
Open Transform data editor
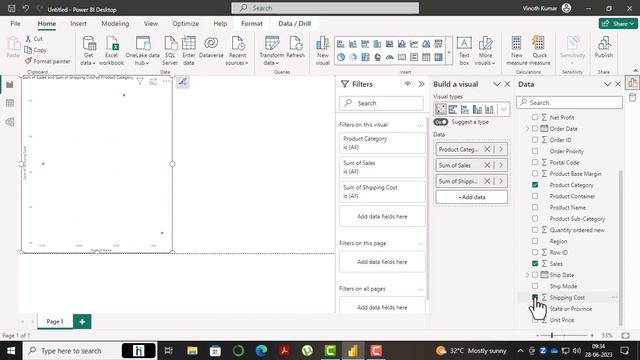[x=271, y=51]
